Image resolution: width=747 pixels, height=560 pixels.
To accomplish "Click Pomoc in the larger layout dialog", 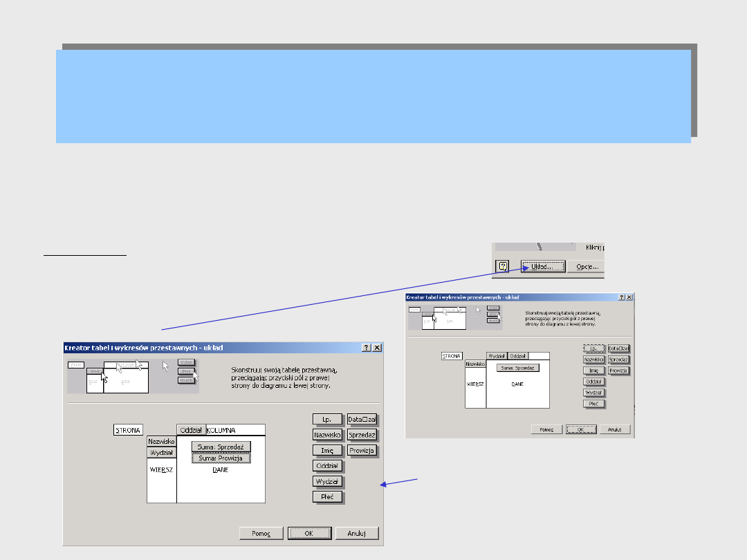I will tap(261, 533).
